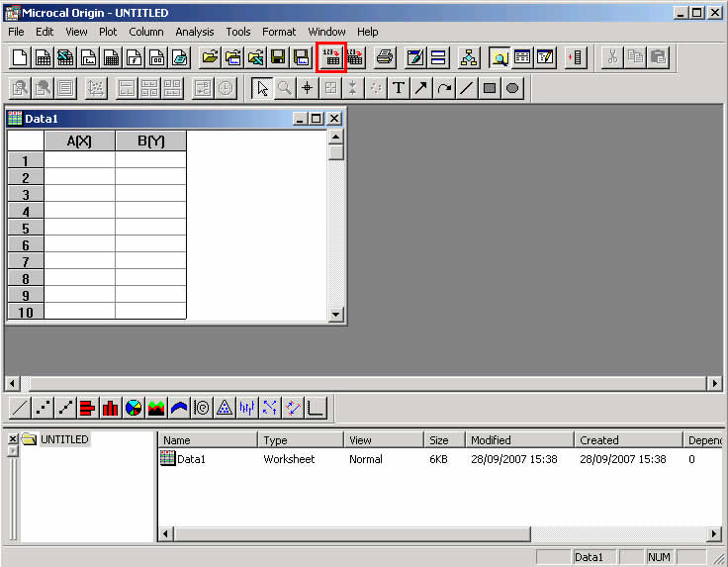Click the Line plot icon
728x567 pixels.
click(20, 408)
